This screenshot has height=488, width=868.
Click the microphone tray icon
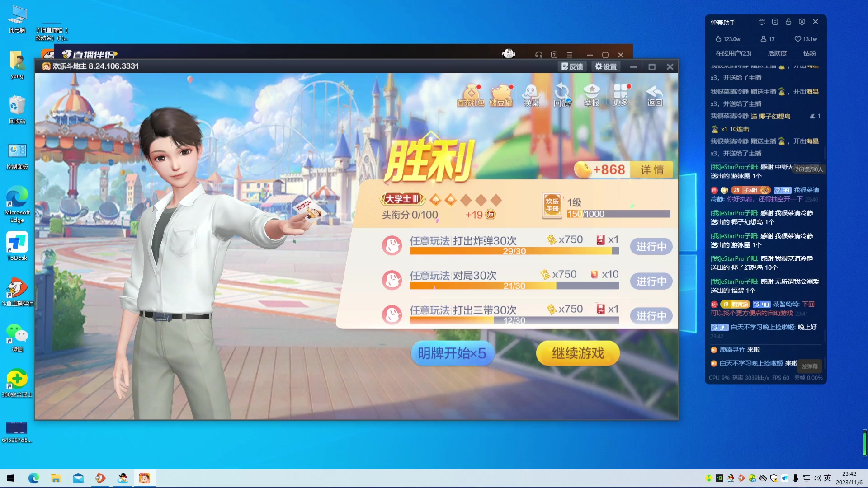coord(795,478)
